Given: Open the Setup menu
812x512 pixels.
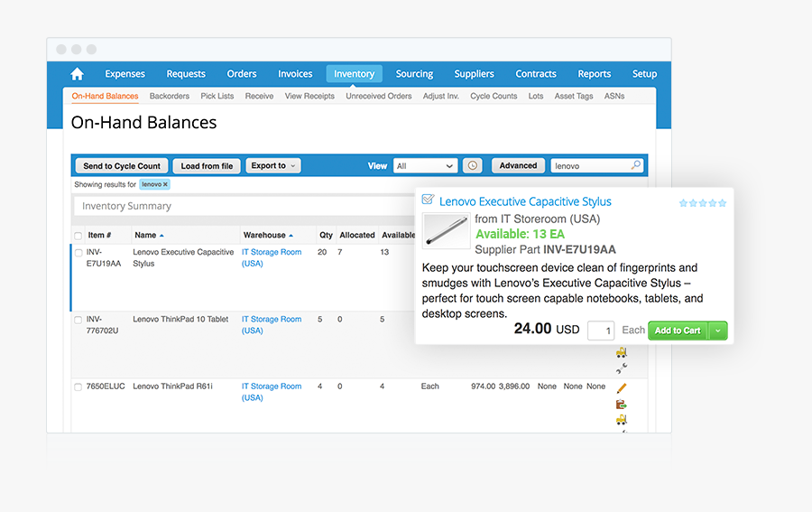Looking at the screenshot, I should coord(644,73).
